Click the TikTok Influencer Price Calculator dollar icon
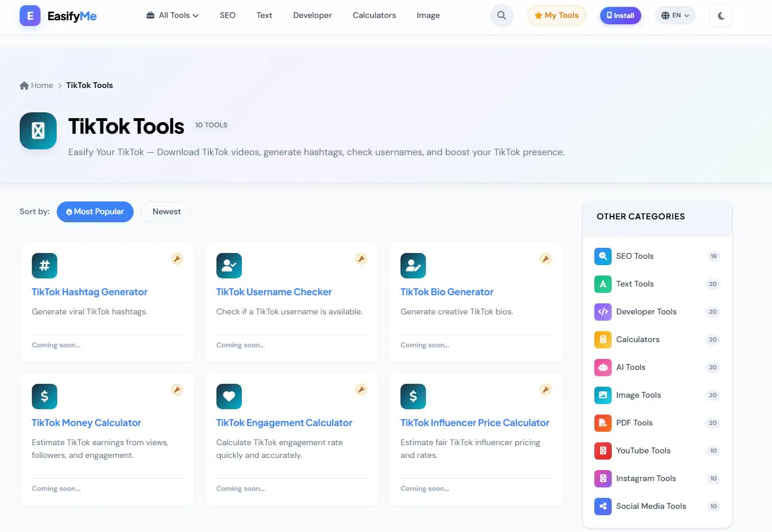The height and width of the screenshot is (532, 772). [413, 397]
